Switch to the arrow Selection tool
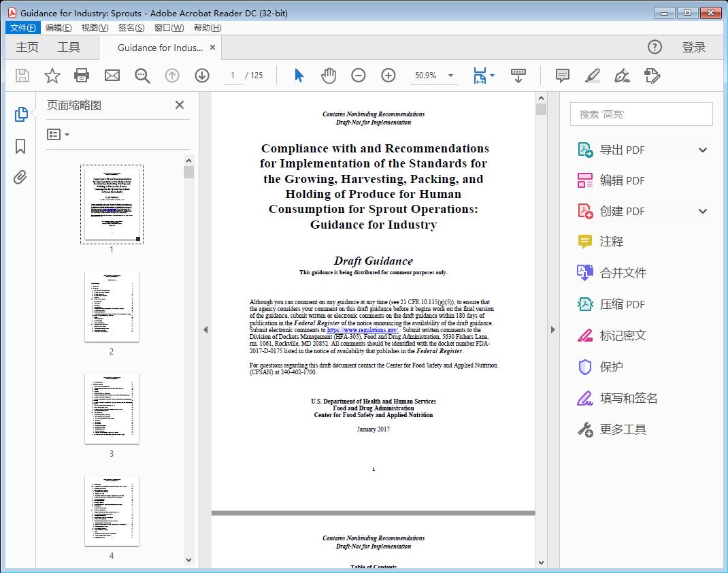Screen dimensions: 728x573 298,76
